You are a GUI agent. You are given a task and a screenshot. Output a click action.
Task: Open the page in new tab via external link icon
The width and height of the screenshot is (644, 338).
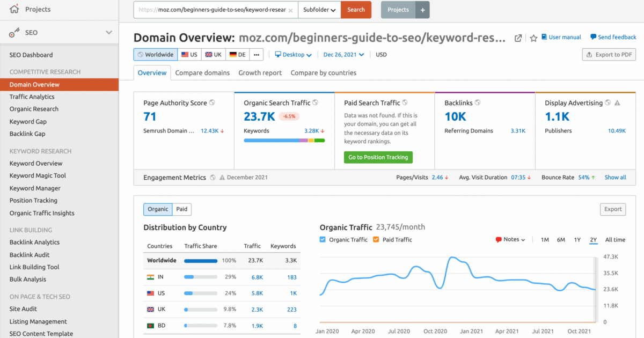click(517, 38)
